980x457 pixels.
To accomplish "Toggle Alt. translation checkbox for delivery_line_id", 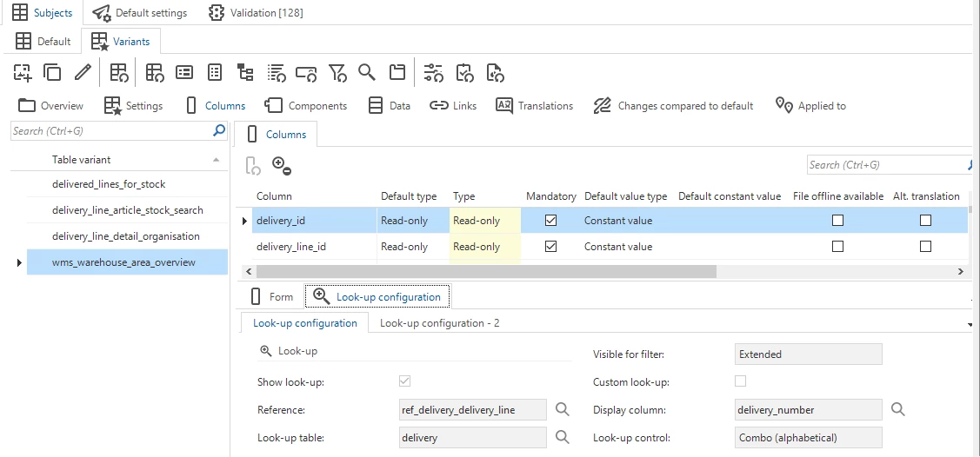I will point(925,247).
